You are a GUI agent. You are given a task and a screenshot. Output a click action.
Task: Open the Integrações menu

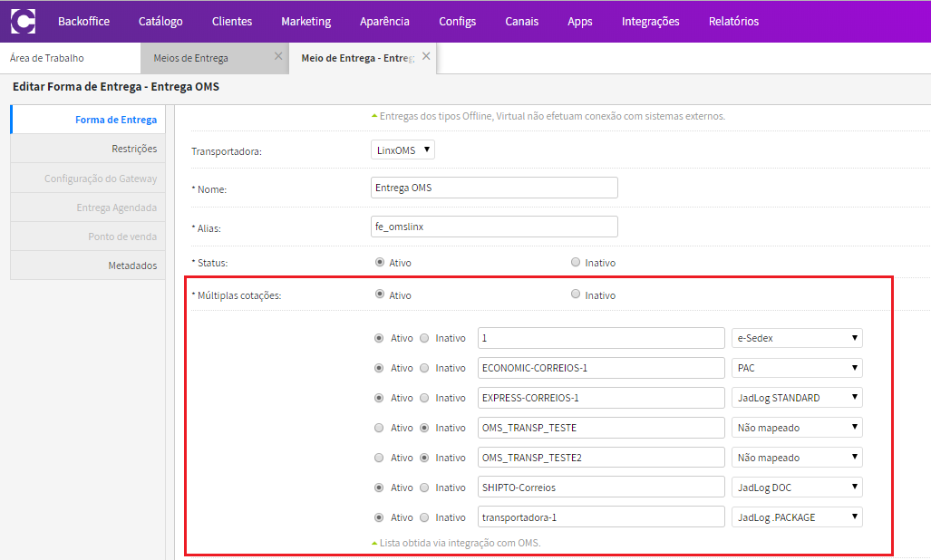[650, 22]
